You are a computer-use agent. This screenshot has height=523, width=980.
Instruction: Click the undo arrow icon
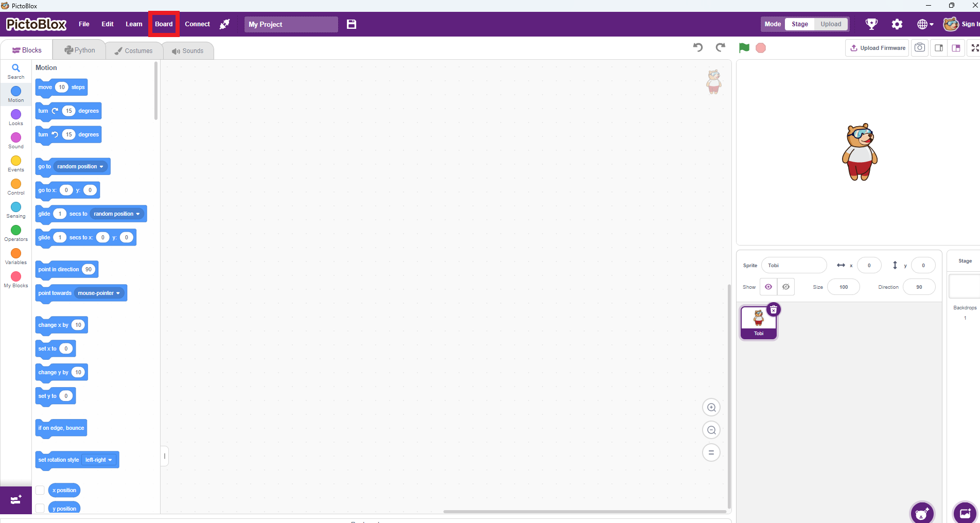click(x=698, y=48)
